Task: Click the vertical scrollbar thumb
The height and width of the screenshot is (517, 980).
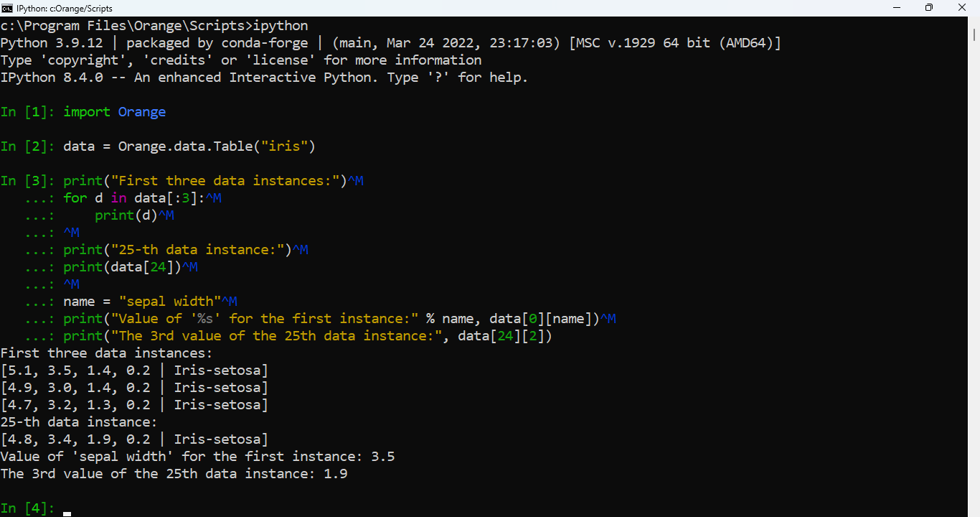Action: point(975,34)
